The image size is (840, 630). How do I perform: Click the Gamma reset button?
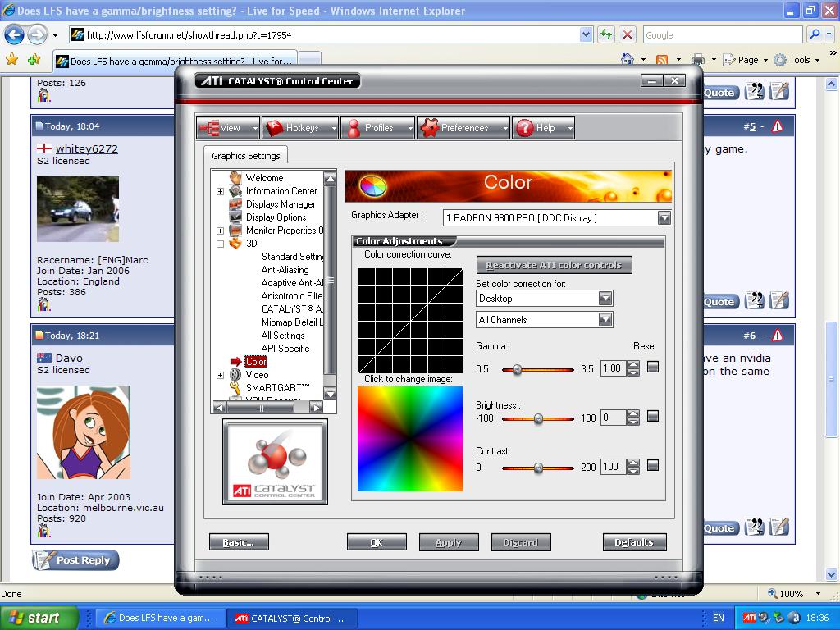[652, 367]
